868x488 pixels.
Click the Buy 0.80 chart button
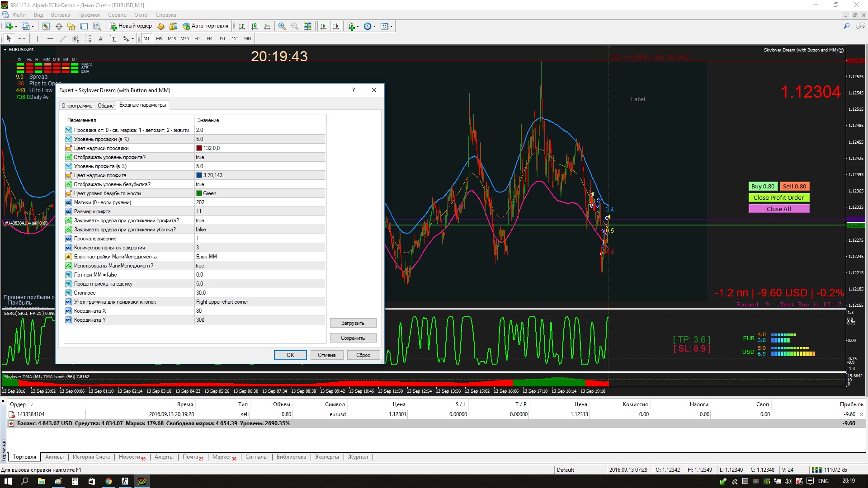pos(763,186)
